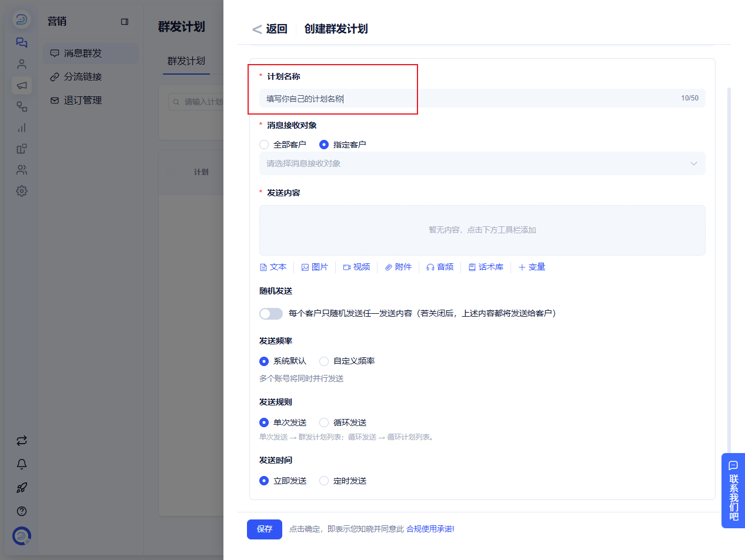Insert a 变量 variable from the toolbar
Screen dimensions: 745x560
pos(532,267)
